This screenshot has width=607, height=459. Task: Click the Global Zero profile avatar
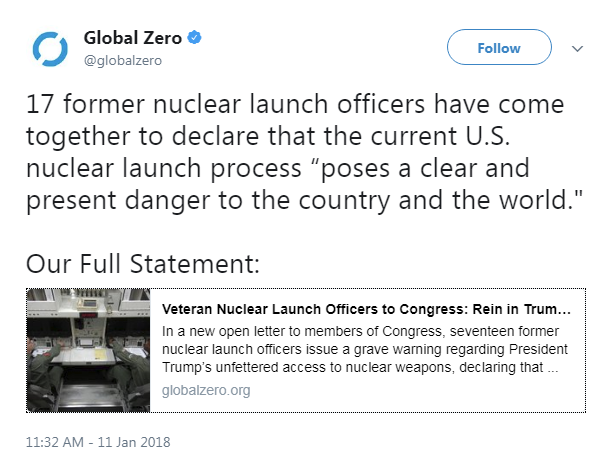(x=49, y=49)
